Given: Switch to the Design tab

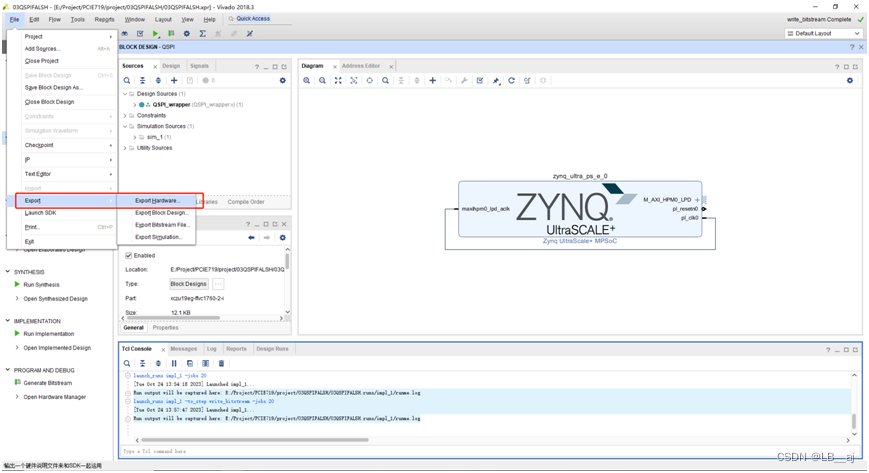Looking at the screenshot, I should point(171,66).
